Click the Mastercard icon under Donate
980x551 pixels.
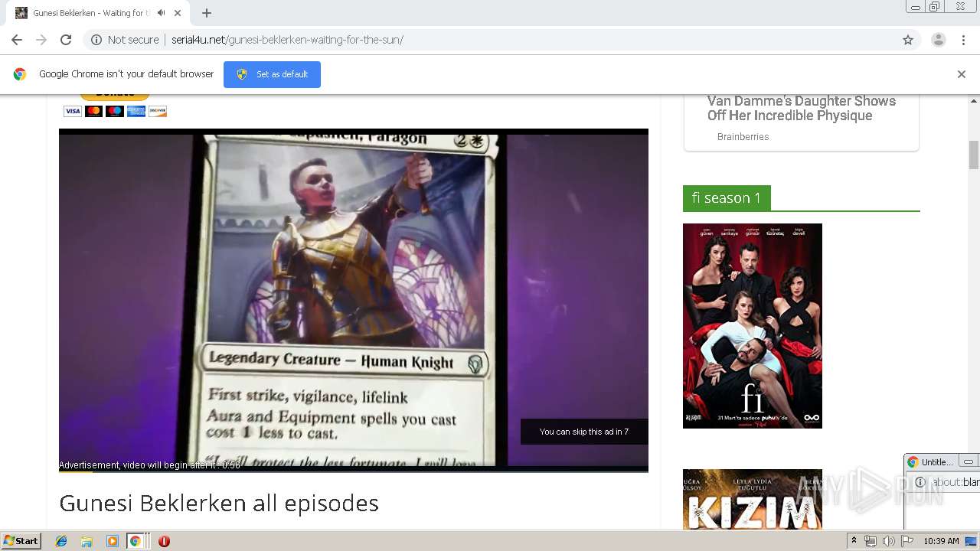point(93,111)
